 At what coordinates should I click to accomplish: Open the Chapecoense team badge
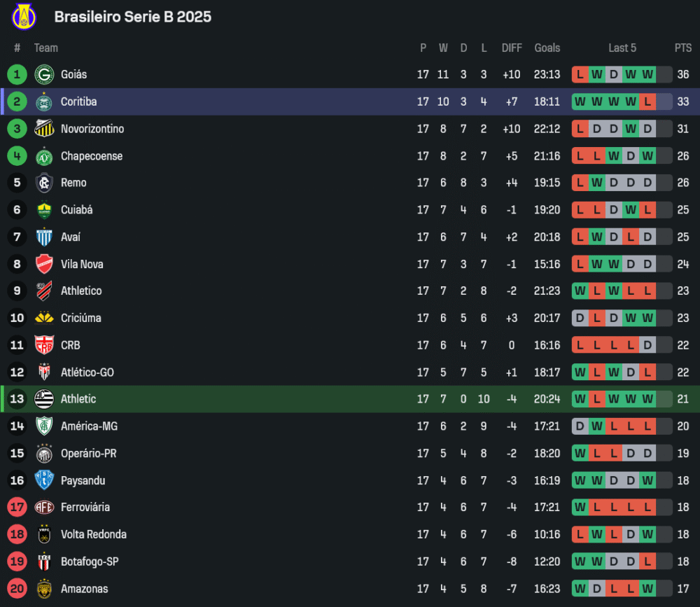tap(44, 156)
